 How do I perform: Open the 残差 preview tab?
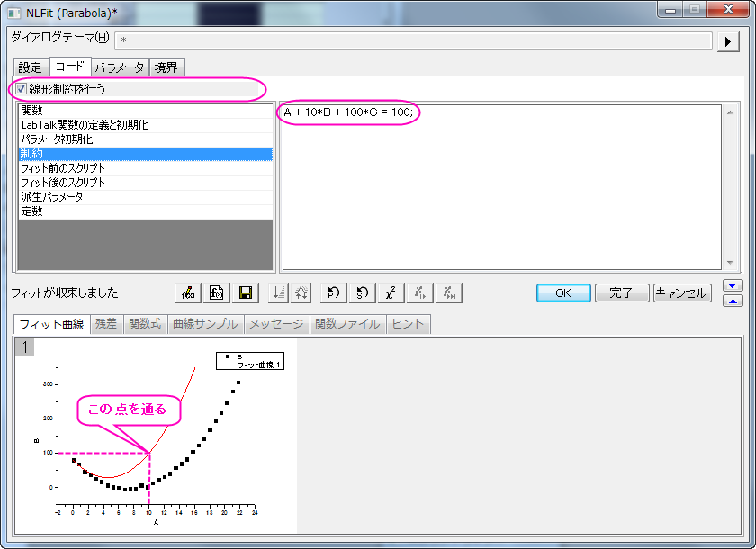click(106, 324)
